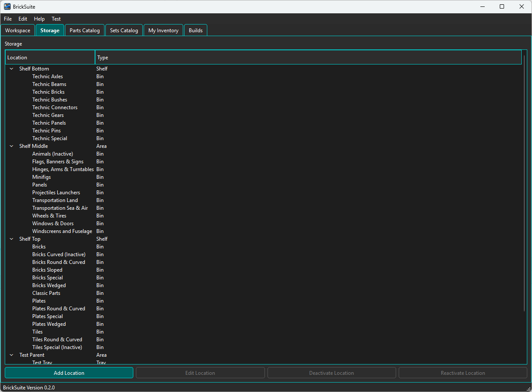
Task: Click the Area type of Shelf Middle
Action: (x=101, y=146)
